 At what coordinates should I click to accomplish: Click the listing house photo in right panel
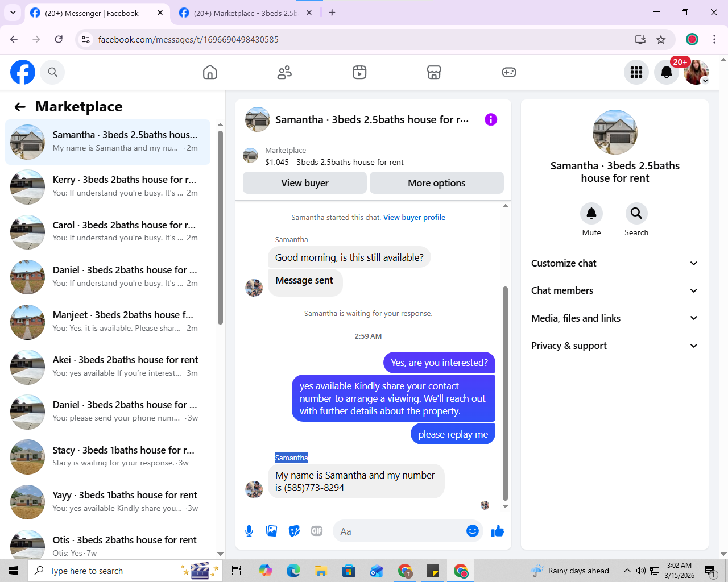point(615,132)
